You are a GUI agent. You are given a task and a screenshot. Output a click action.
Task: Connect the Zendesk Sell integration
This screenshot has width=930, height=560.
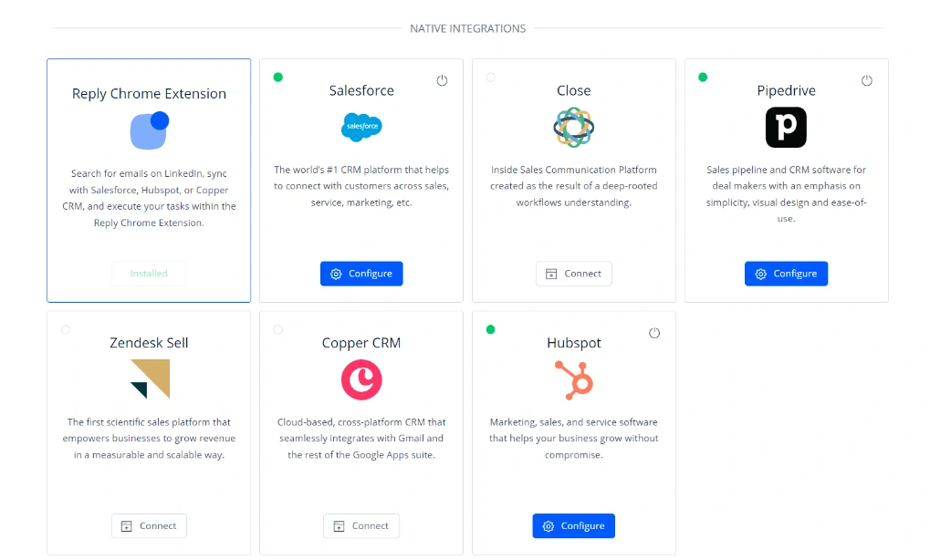coord(149,525)
